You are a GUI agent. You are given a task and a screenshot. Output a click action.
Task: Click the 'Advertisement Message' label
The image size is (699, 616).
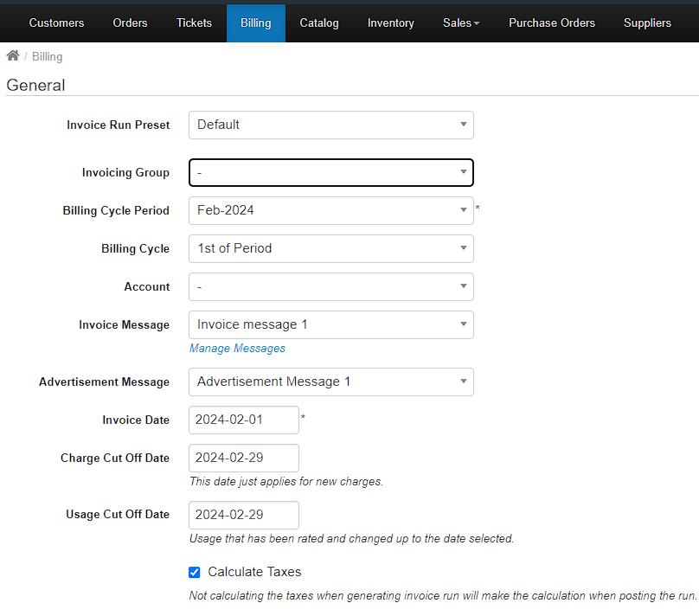[105, 382]
